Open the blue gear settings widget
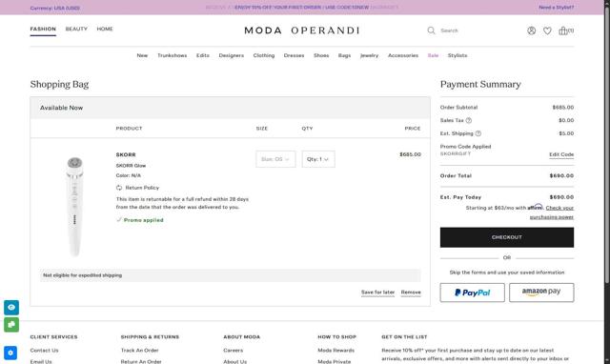 (x=10, y=353)
